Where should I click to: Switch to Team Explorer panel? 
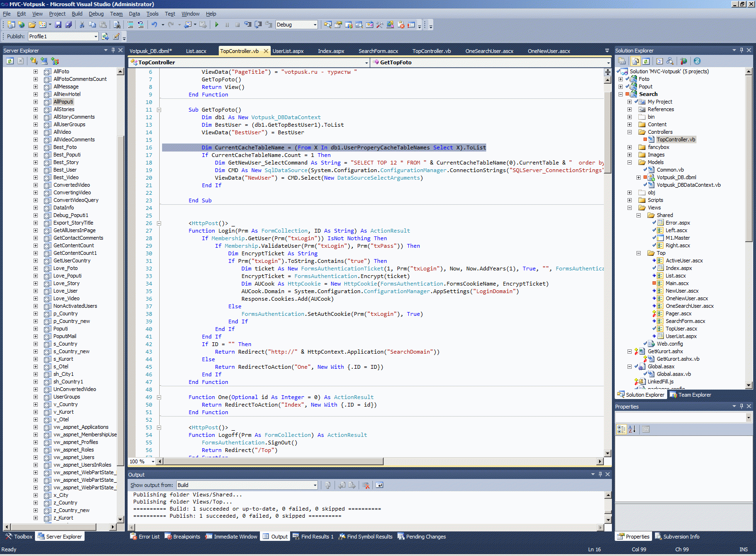690,395
